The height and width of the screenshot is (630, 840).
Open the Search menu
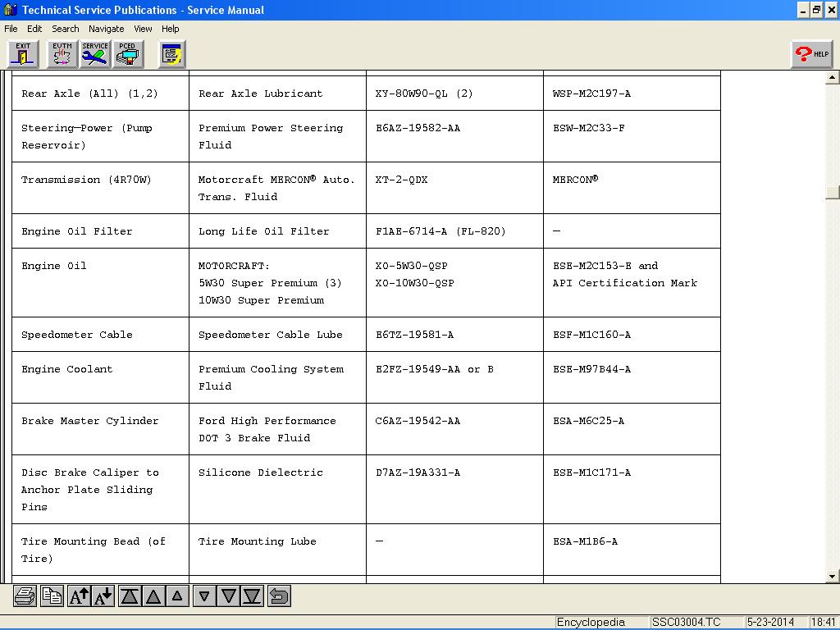(66, 29)
